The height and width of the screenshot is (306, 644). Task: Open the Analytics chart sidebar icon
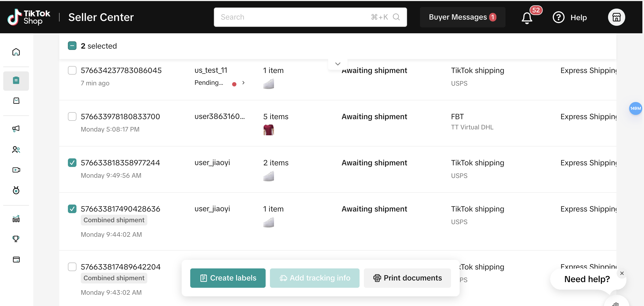coord(16,219)
